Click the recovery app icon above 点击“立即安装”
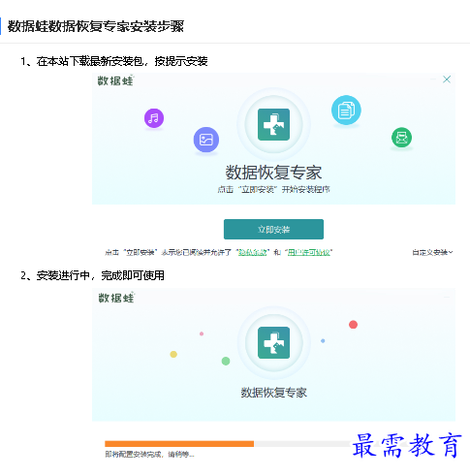The height and width of the screenshot is (476, 470). pyautogui.click(x=273, y=124)
